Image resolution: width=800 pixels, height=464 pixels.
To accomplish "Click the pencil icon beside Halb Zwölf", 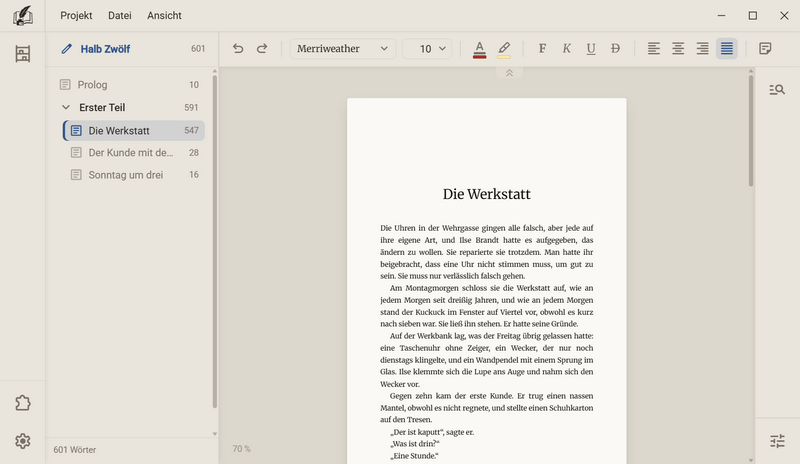I will tap(66, 49).
